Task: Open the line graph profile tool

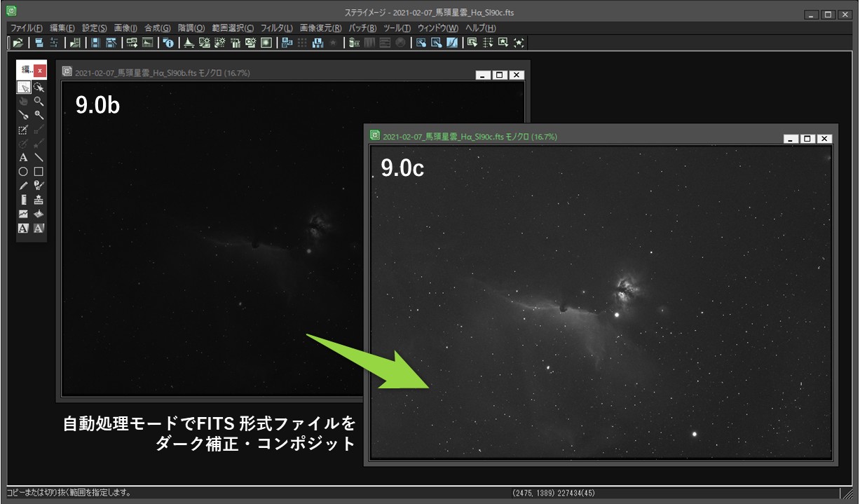Action: pyautogui.click(x=23, y=214)
